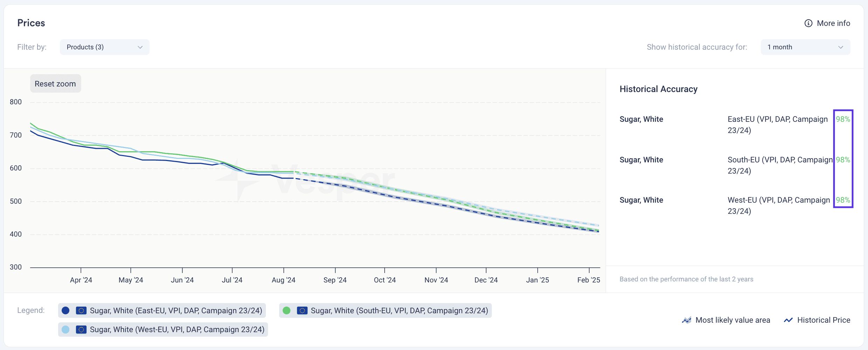Screen dimensions: 868x350
Task: Click EU flag icon in East-EU legend
Action: click(81, 310)
